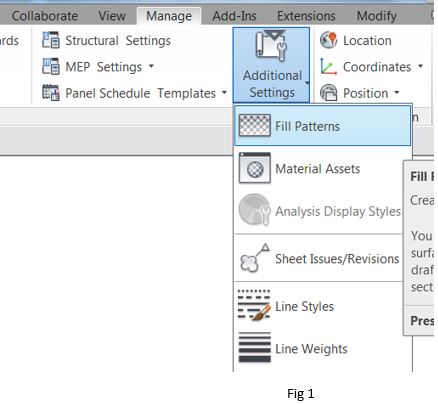438x404 pixels.
Task: Click the Sheet Issues/Revisions cloud icon
Action: [255, 258]
